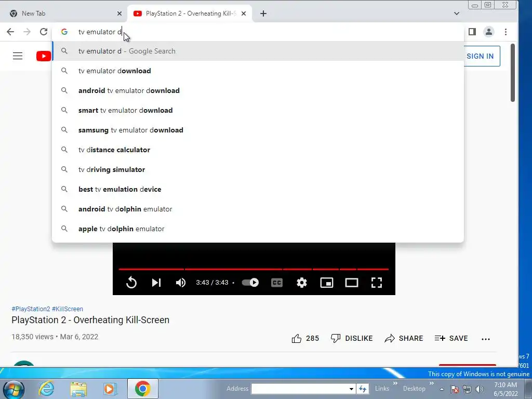Click the taskbar Address input field
This screenshot has width=532, height=399.
[x=300, y=389]
